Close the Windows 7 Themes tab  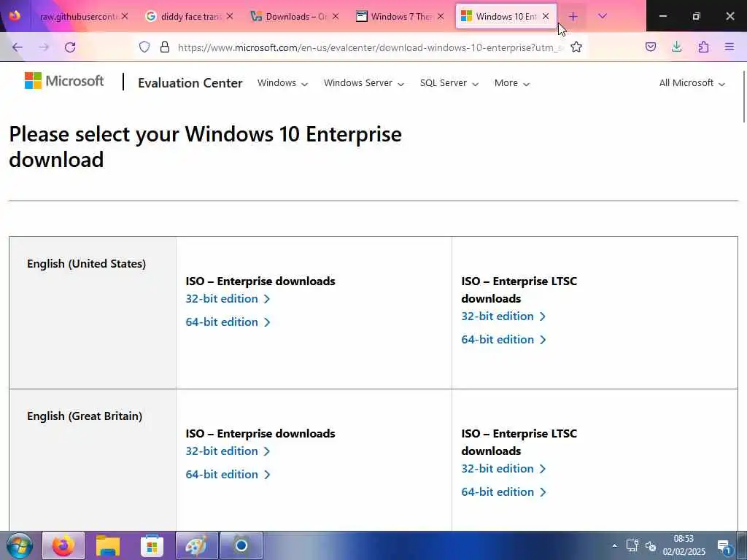pos(441,16)
